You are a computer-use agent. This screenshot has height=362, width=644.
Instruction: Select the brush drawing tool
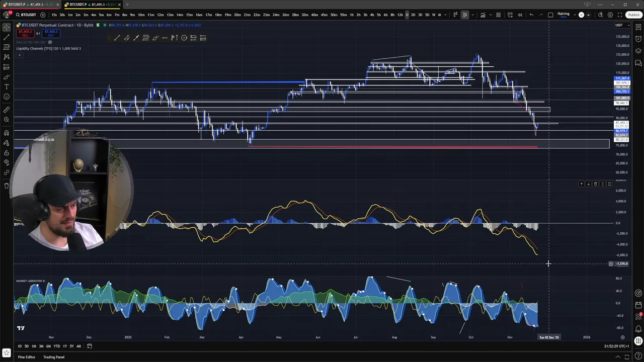point(7,77)
